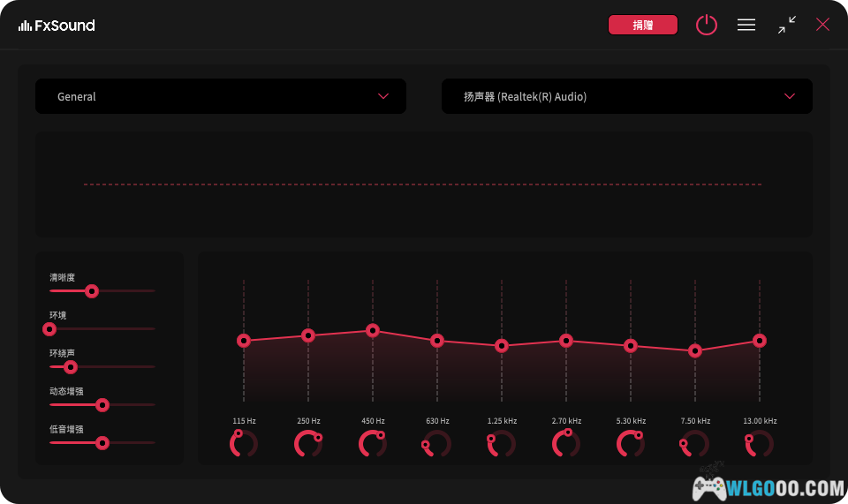Viewport: 848px width, 504px height.
Task: Click the 环境 slider handle
Action: point(49,329)
